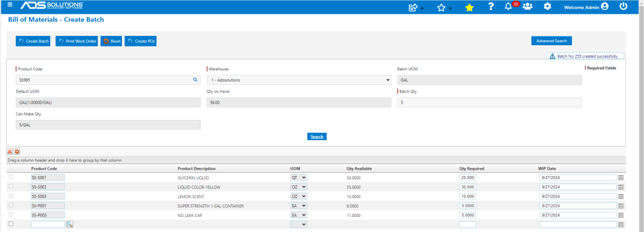This screenshot has width=644, height=232.
Task: Click the empty Product Code field in new row
Action: (48, 224)
